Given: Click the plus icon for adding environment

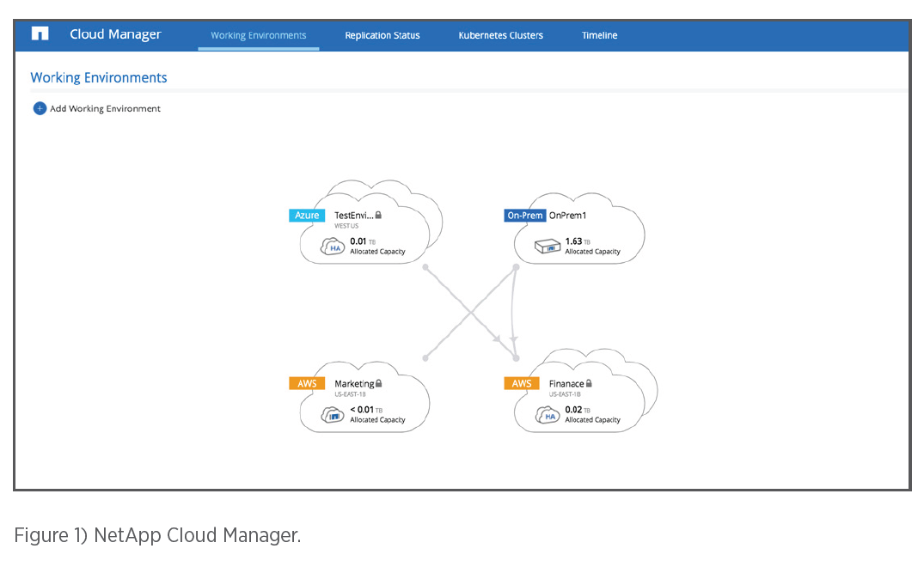Looking at the screenshot, I should click(40, 109).
